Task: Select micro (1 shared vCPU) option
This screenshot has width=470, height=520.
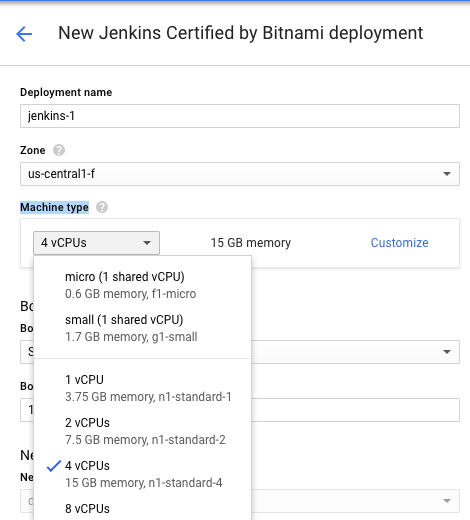Action: [x=142, y=285]
